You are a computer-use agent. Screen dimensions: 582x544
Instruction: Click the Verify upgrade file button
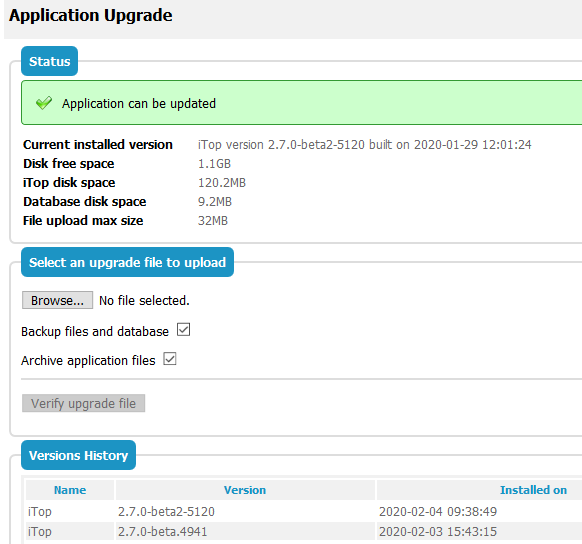coord(84,403)
